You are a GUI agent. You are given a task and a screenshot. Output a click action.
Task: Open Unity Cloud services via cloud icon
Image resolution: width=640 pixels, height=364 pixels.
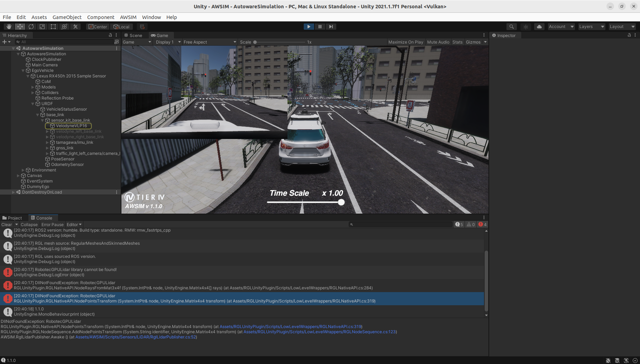(539, 26)
